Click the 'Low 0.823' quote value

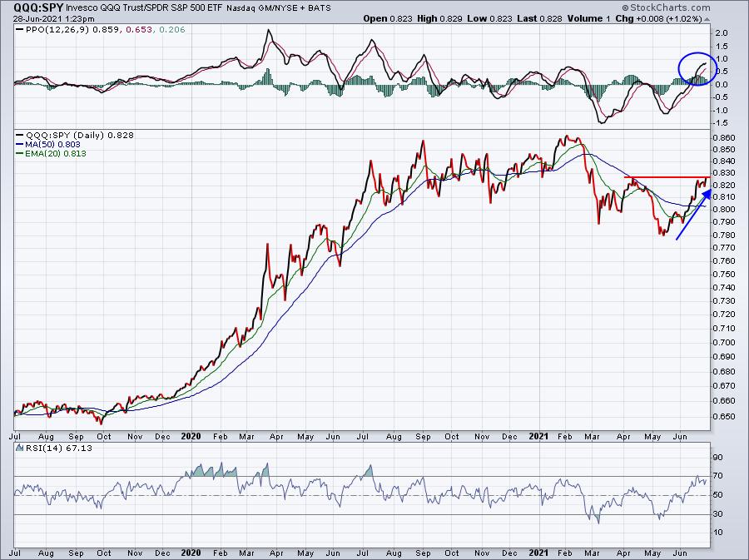pos(489,18)
